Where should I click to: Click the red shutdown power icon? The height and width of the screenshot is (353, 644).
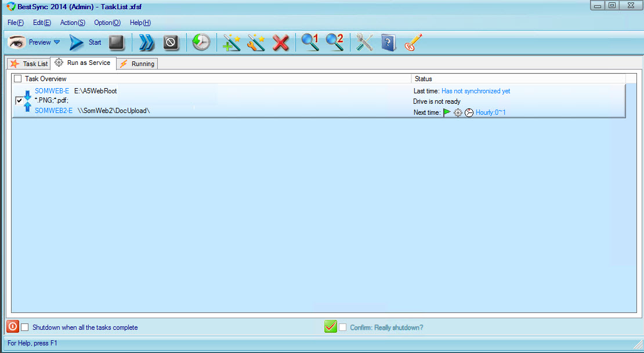(x=13, y=326)
